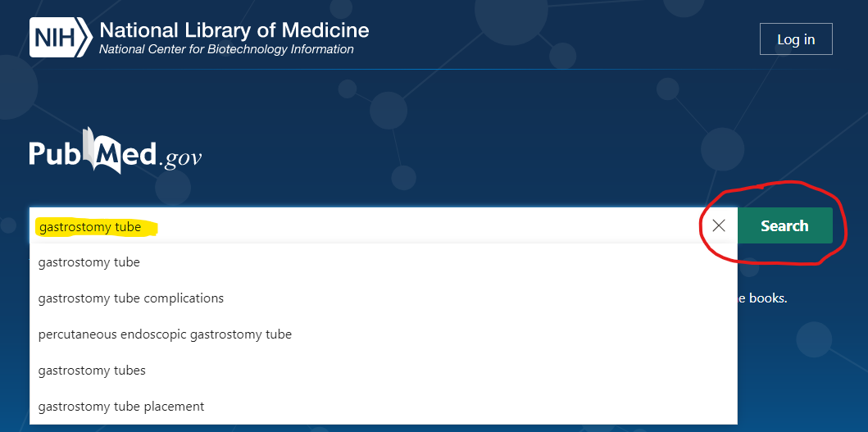Clear the search box with the X icon
The height and width of the screenshot is (432, 868).
719,225
